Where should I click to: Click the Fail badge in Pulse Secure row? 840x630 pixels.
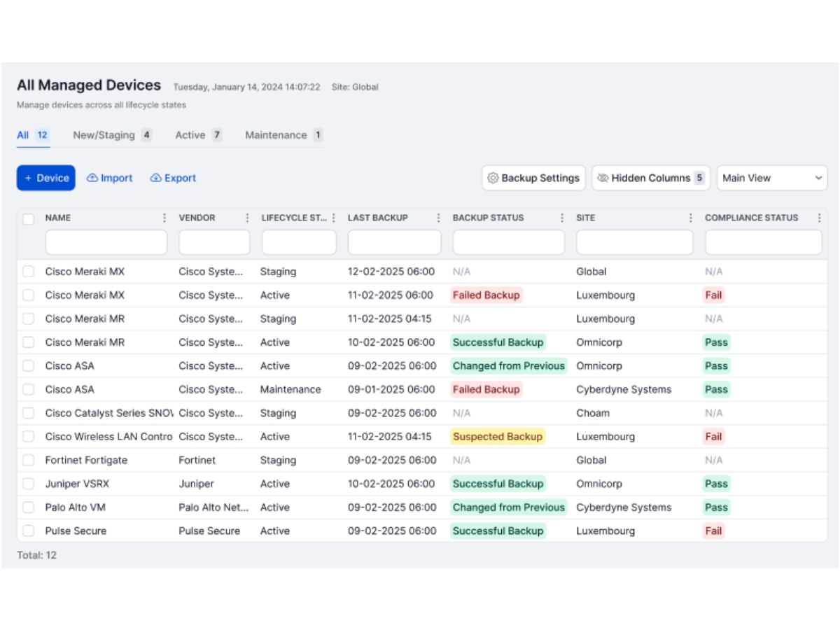[713, 531]
